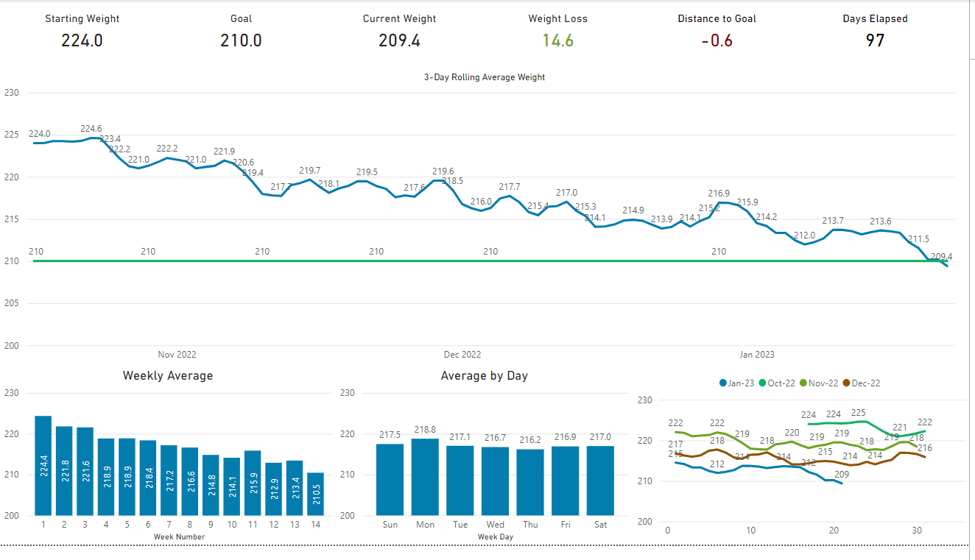
Task: Click the Sunday bar labeled 217.5
Action: 390,479
